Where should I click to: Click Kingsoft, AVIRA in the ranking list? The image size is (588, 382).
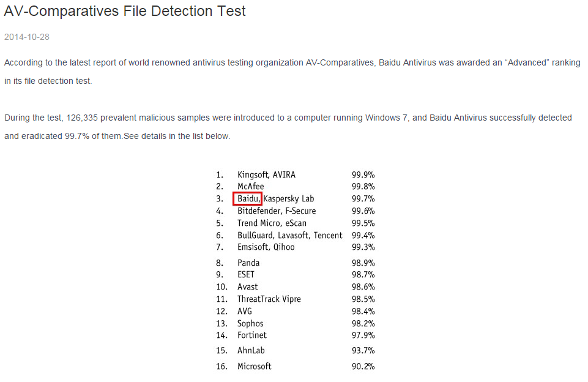266,174
